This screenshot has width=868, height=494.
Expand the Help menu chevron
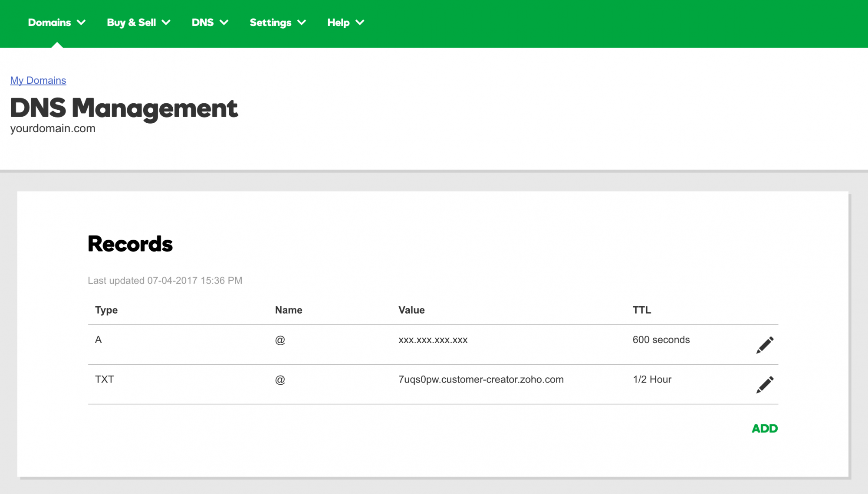(360, 23)
